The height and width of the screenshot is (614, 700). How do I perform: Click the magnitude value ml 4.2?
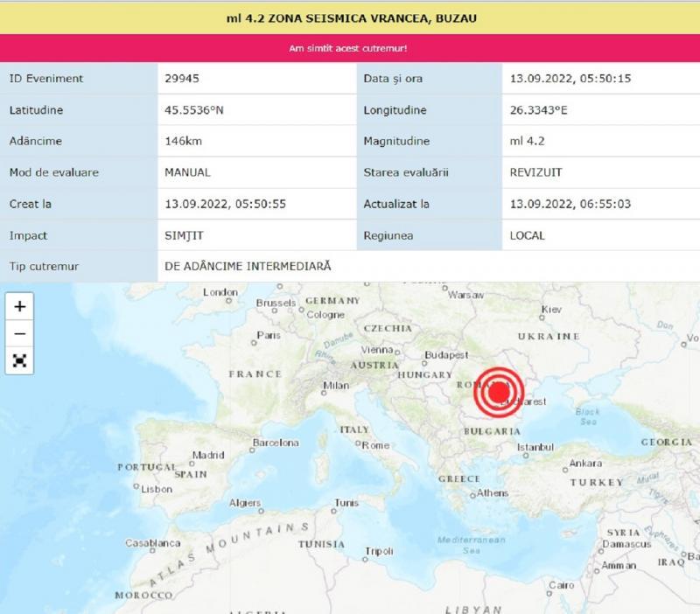click(528, 141)
